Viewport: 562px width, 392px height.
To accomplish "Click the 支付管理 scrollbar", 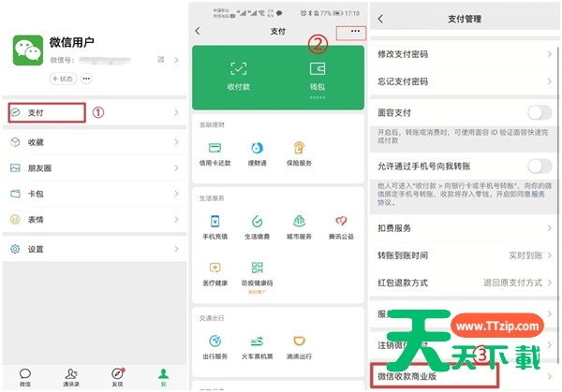I will click(558, 204).
